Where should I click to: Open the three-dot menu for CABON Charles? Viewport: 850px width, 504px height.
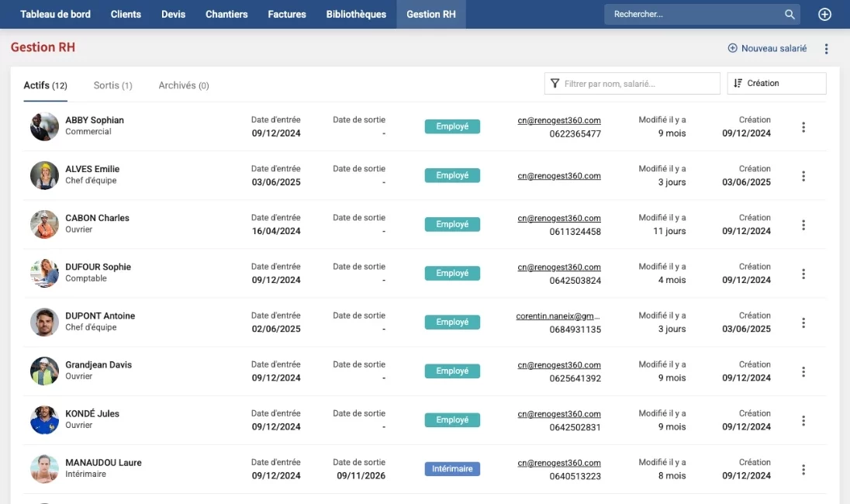[803, 225]
